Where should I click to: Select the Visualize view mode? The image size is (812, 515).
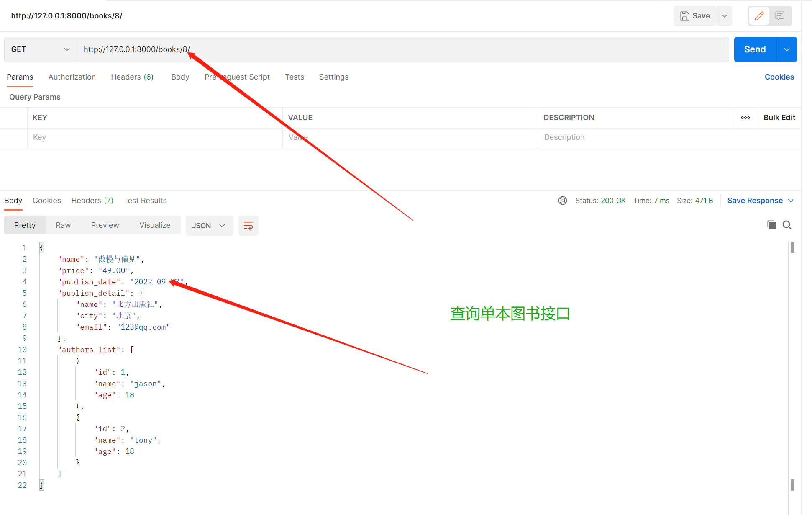tap(155, 225)
